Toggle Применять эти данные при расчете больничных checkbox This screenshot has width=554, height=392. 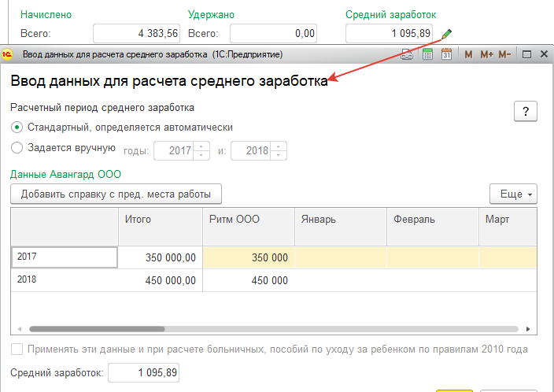[x=17, y=349]
